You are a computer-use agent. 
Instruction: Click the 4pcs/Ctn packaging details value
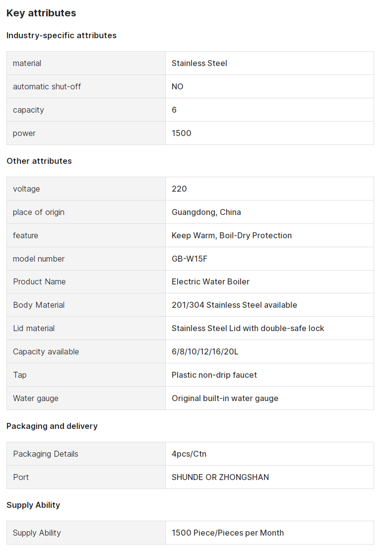point(189,454)
